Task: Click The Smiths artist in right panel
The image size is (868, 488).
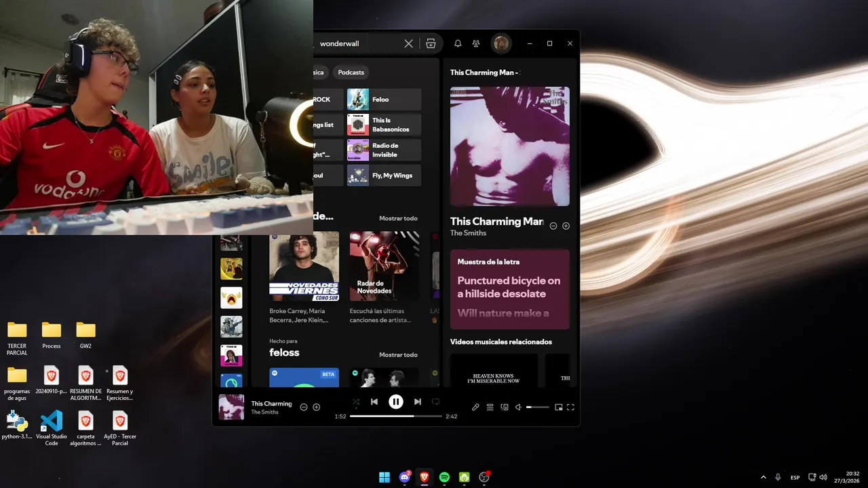Action: 468,233
